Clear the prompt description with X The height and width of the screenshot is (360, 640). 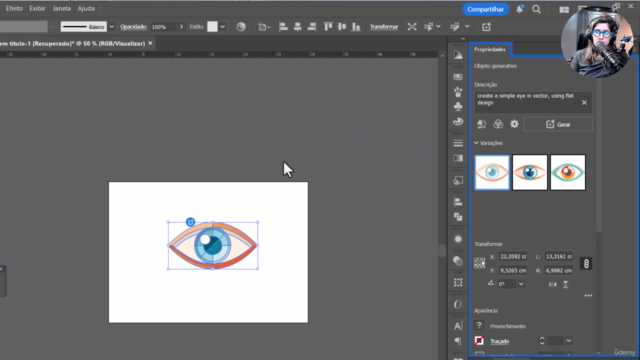click(584, 102)
